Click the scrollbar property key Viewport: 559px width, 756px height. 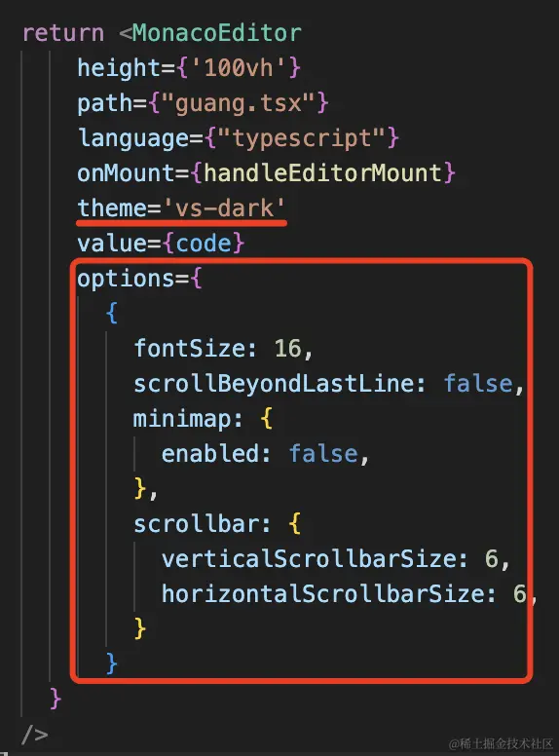[196, 524]
